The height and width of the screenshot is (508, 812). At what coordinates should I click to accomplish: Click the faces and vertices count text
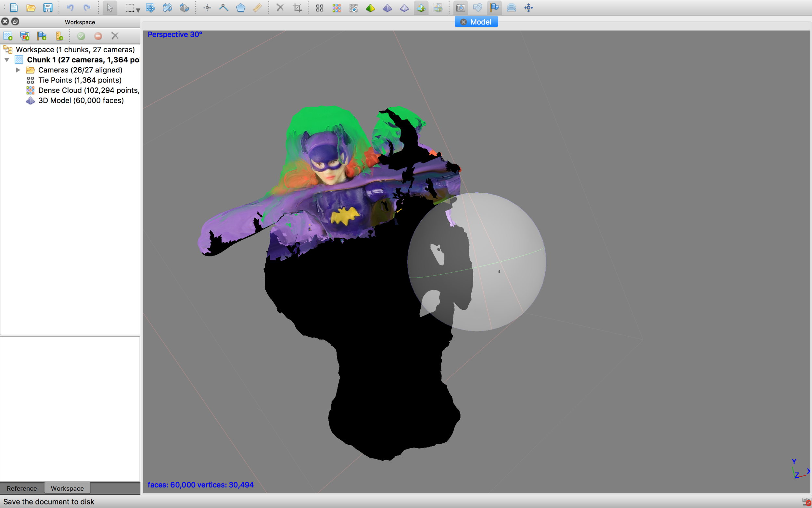click(201, 485)
